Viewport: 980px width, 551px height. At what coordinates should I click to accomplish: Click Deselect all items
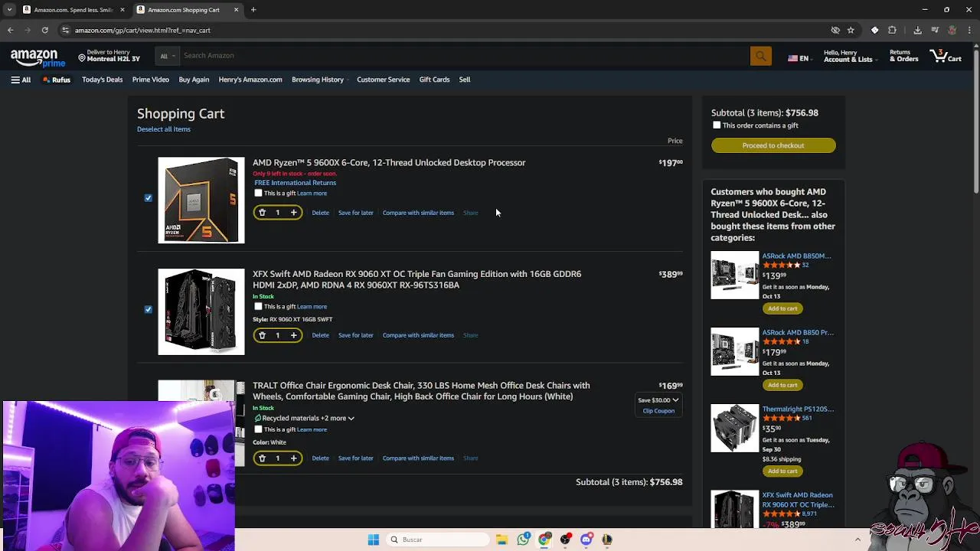pos(164,129)
